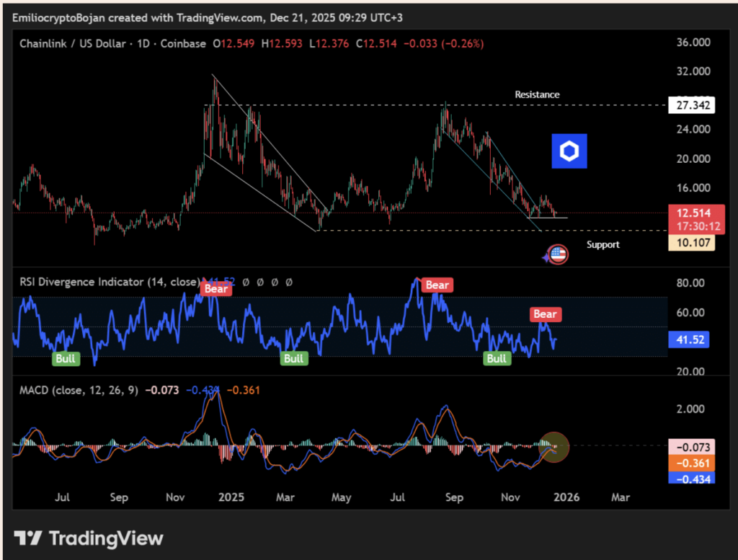The width and height of the screenshot is (738, 560).
Task: Click the Support text annotation
Action: click(603, 244)
